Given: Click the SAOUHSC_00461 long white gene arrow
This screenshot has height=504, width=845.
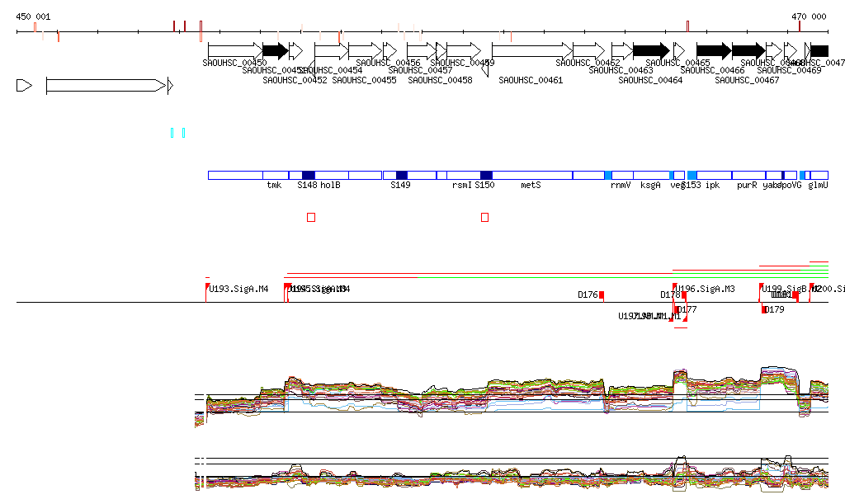Looking at the screenshot, I should pyautogui.click(x=532, y=51).
